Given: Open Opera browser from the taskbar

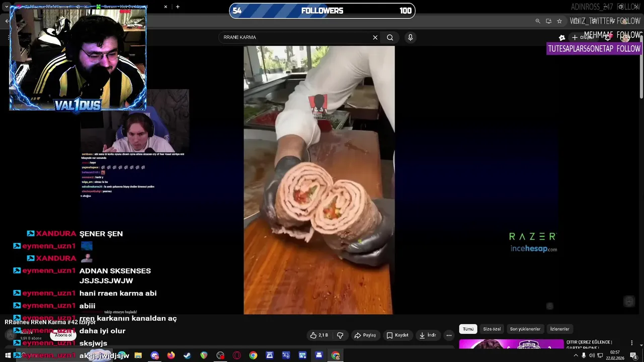Looking at the screenshot, I should pyautogui.click(x=237, y=355).
